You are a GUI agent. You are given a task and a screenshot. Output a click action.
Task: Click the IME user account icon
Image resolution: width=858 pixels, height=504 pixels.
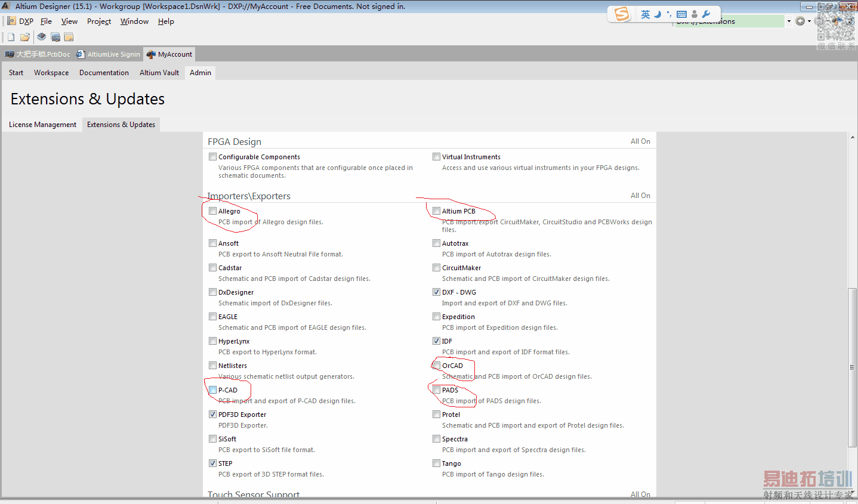[x=695, y=14]
